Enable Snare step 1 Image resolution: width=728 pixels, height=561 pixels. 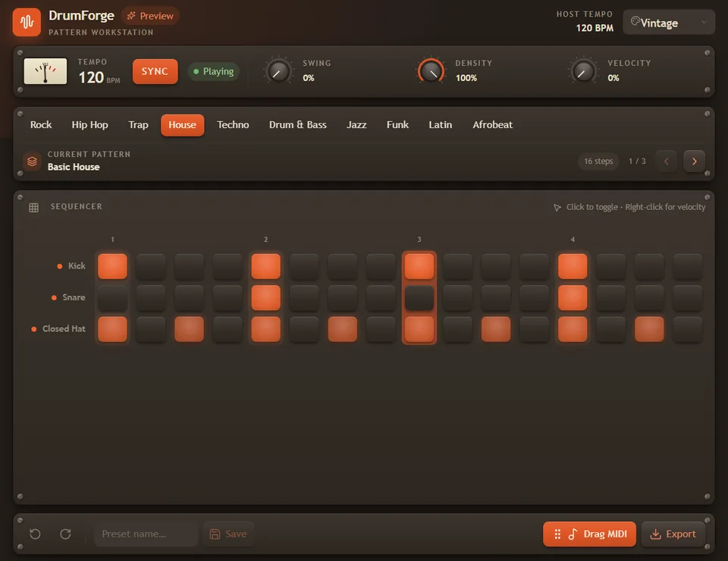coord(112,297)
